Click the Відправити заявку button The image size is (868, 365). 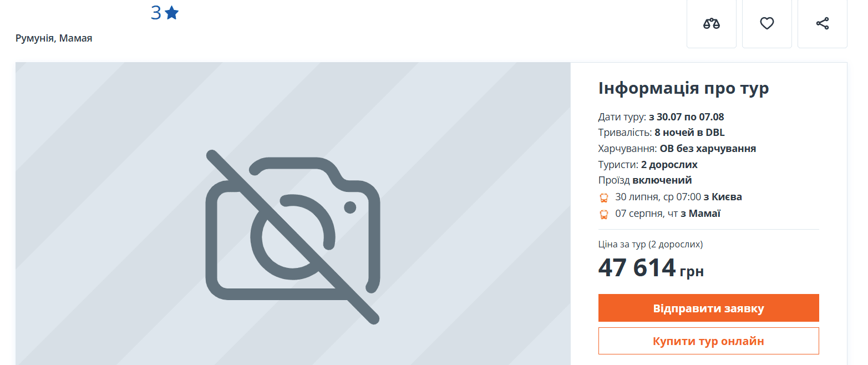[709, 308]
